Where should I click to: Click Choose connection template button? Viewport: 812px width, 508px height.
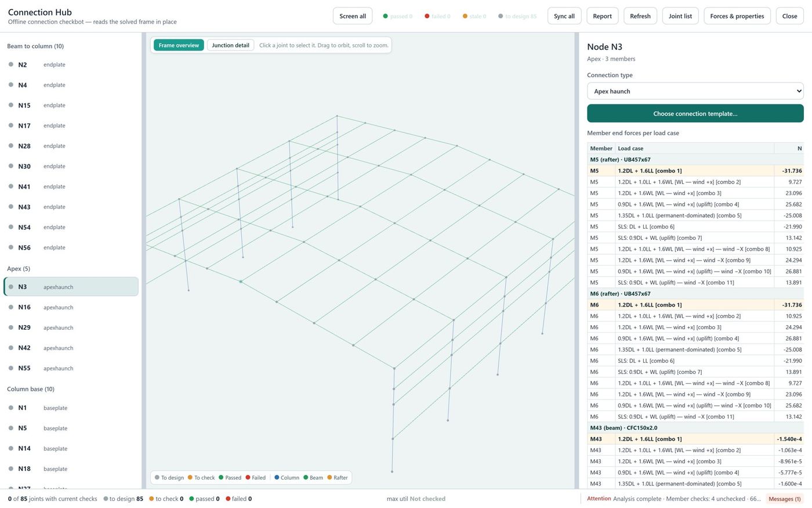point(695,114)
